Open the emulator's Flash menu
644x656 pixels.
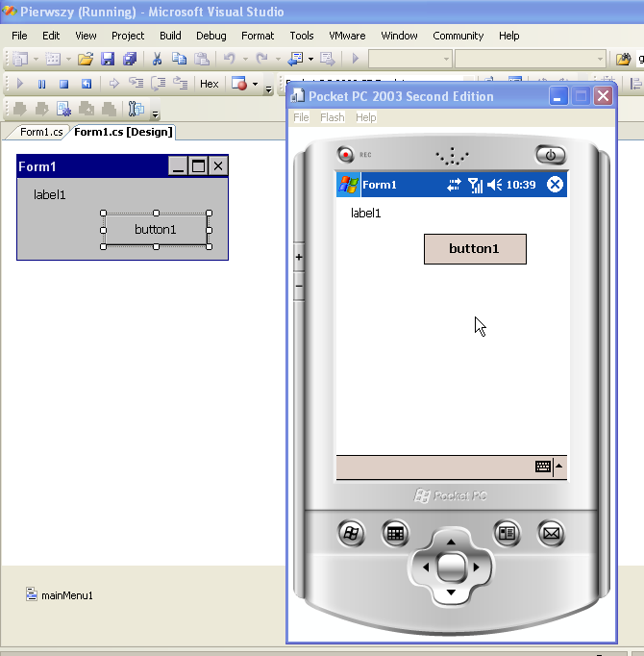pyautogui.click(x=333, y=117)
